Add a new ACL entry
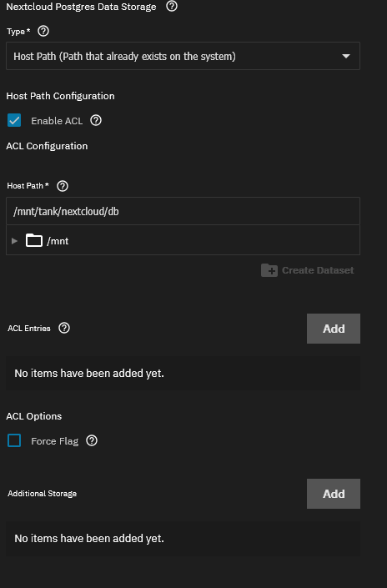The height and width of the screenshot is (588, 387). [334, 329]
